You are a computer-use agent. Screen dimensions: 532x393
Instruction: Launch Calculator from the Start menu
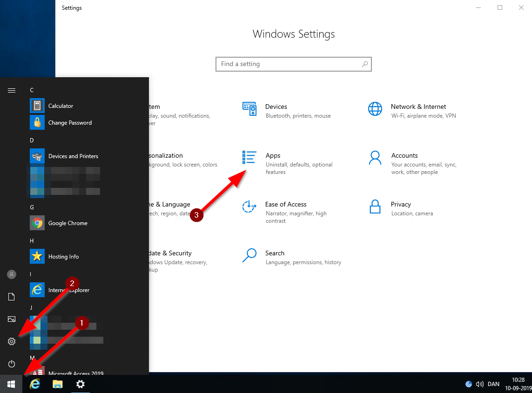click(61, 106)
